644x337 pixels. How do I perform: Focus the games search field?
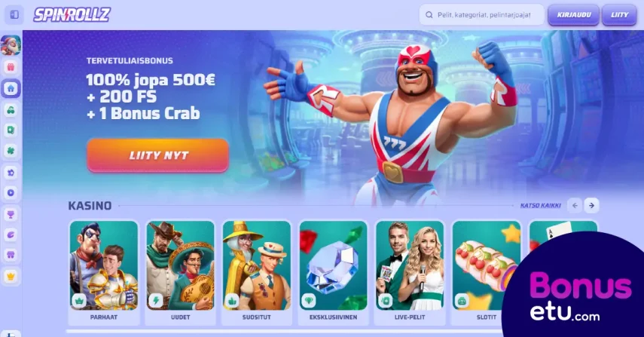click(481, 15)
